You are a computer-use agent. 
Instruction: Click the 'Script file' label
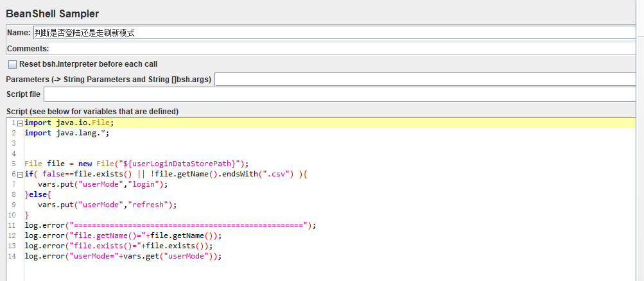[23, 94]
